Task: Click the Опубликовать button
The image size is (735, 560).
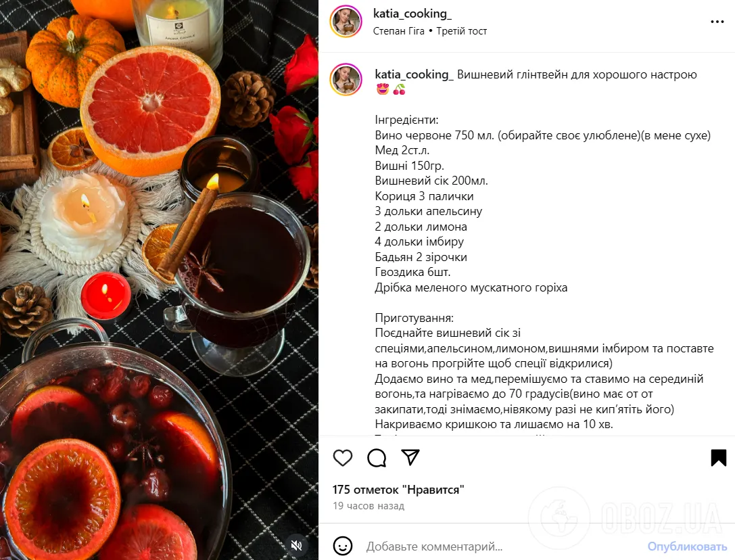Action: [687, 546]
